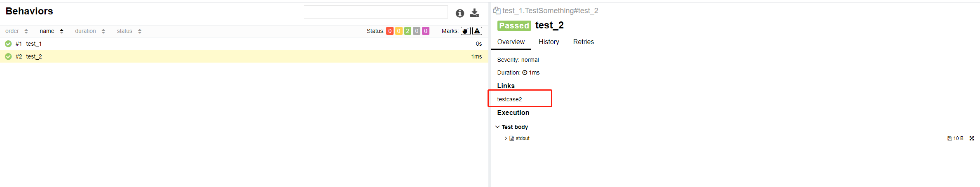Download the behaviors CSV via download icon
This screenshot has height=187, width=980.
click(475, 13)
